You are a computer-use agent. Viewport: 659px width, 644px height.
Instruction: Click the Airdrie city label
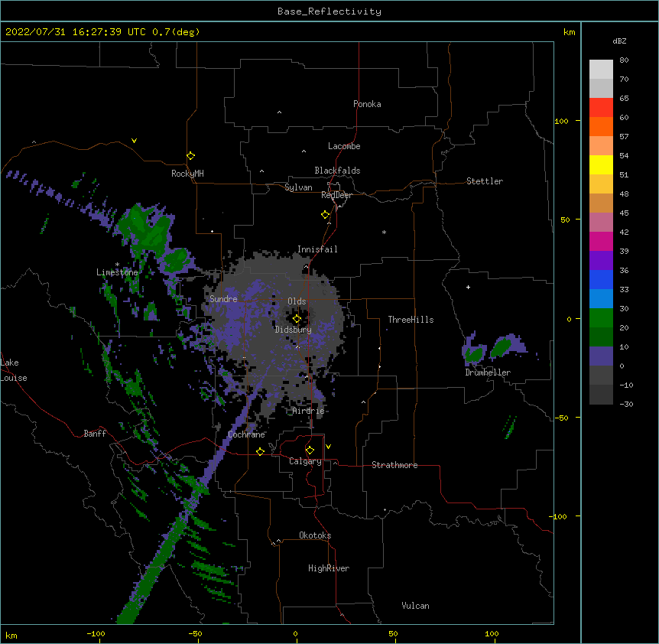(309, 411)
